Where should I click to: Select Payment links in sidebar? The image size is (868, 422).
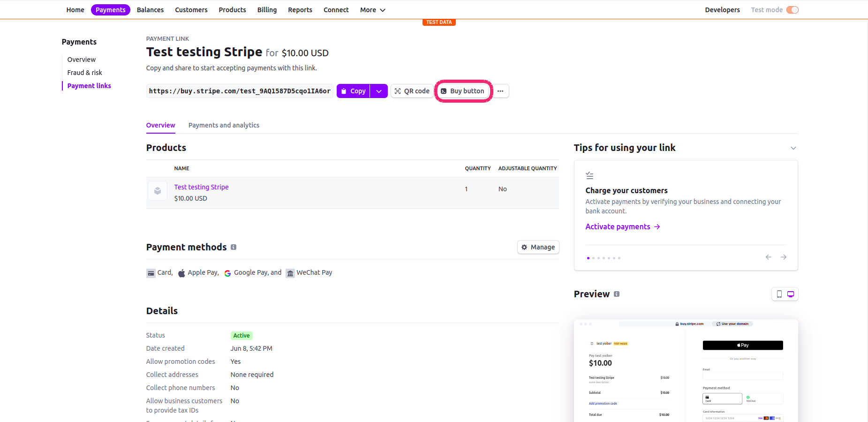pyautogui.click(x=89, y=86)
